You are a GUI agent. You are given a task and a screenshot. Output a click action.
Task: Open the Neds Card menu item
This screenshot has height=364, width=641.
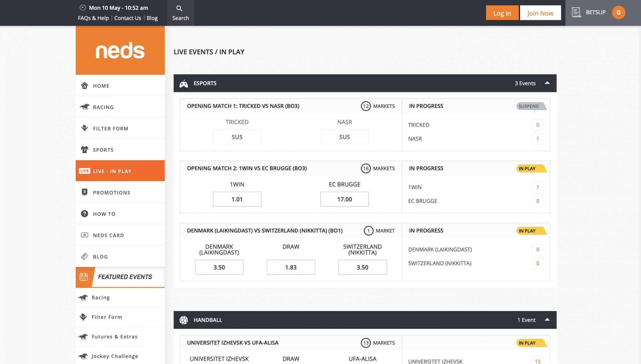pyautogui.click(x=120, y=235)
